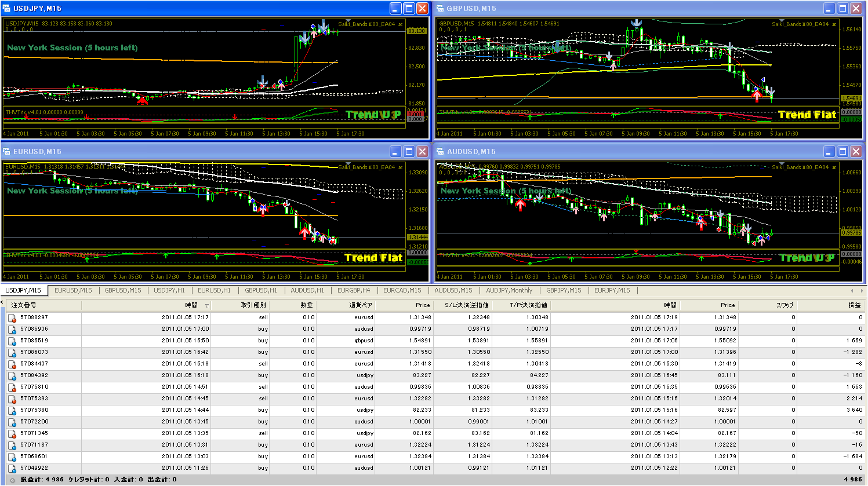
Task: Click the sort arrow in the 時間 header
Action: click(207, 305)
